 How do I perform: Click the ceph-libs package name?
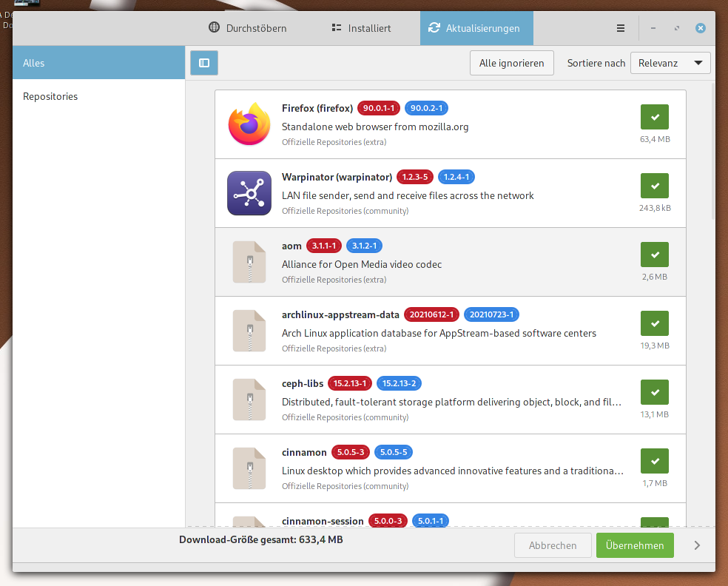[x=303, y=383]
